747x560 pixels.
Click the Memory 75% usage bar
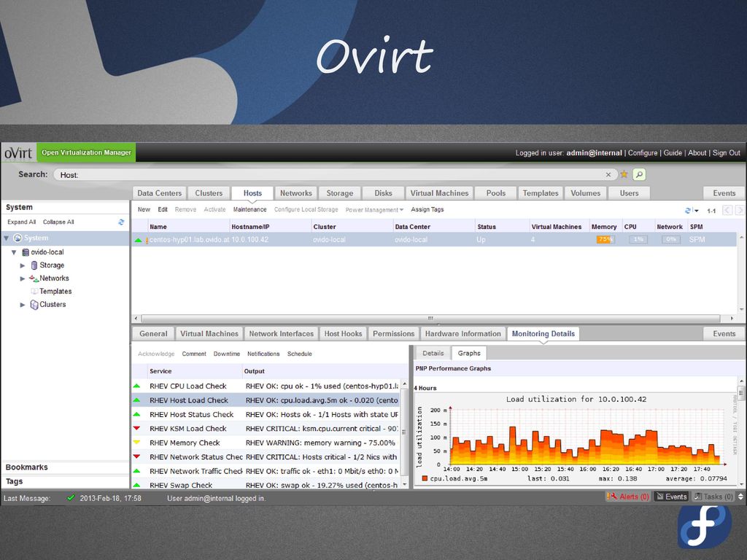pyautogui.click(x=605, y=239)
